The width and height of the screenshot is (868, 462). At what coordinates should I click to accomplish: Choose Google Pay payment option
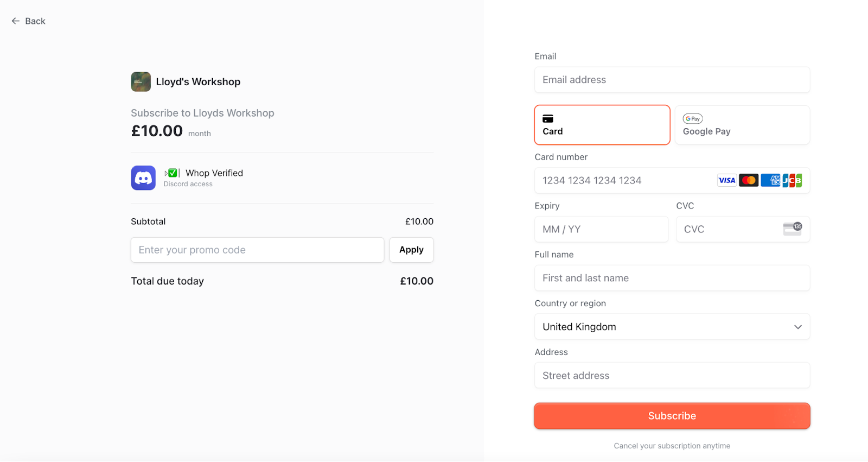tap(742, 125)
